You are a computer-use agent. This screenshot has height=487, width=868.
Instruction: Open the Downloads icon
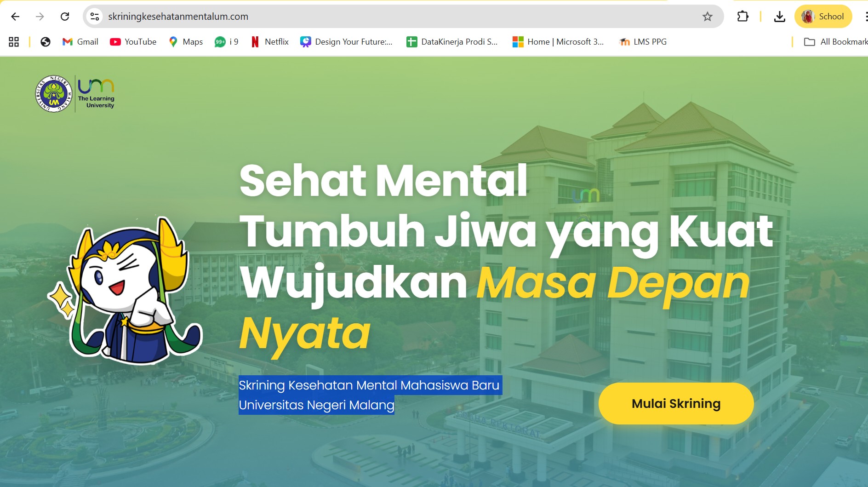[780, 17]
